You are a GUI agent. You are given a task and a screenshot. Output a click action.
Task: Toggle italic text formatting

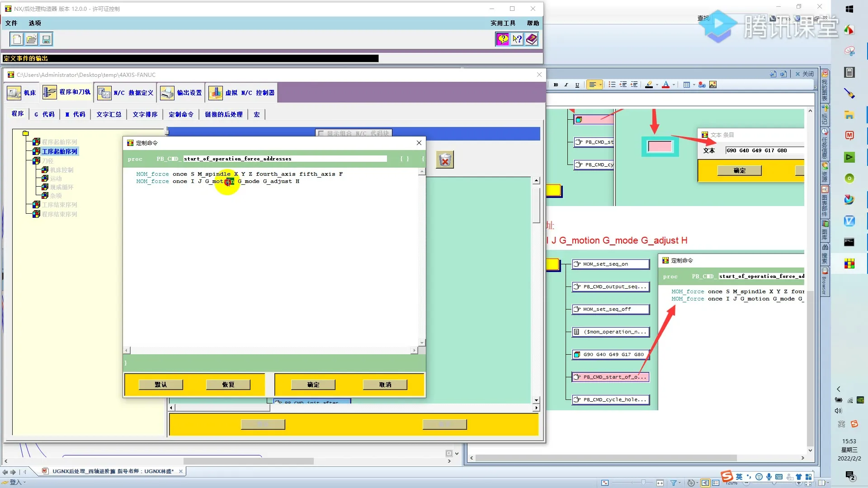[x=566, y=84]
